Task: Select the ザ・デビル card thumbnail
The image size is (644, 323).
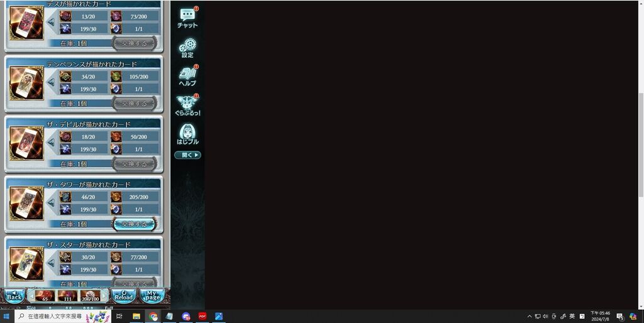Action: 26,143
